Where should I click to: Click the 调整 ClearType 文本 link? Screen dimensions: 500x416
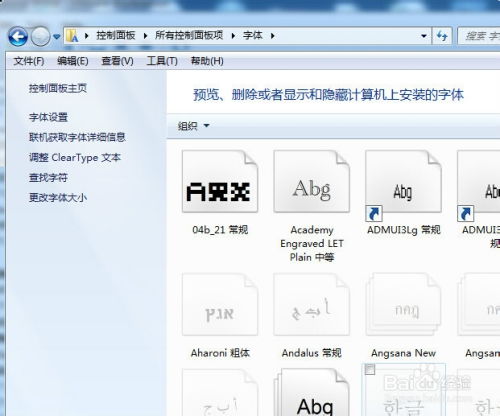pyautogui.click(x=75, y=157)
